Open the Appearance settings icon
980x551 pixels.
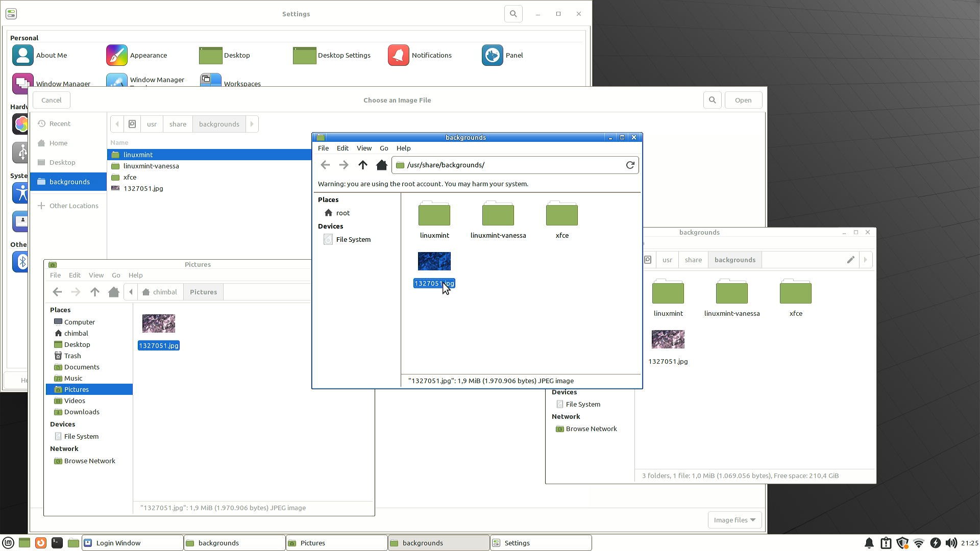pos(117,55)
